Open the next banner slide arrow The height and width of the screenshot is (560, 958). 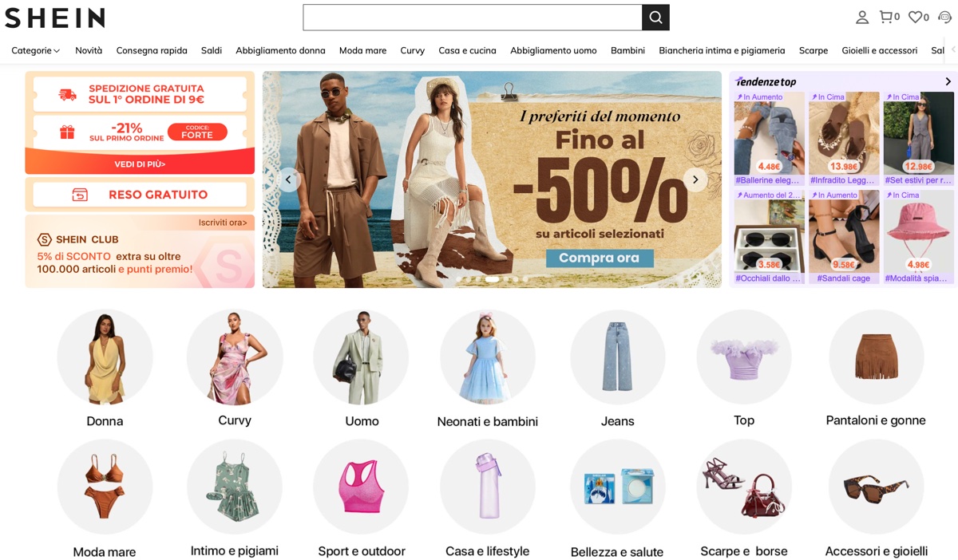695,179
